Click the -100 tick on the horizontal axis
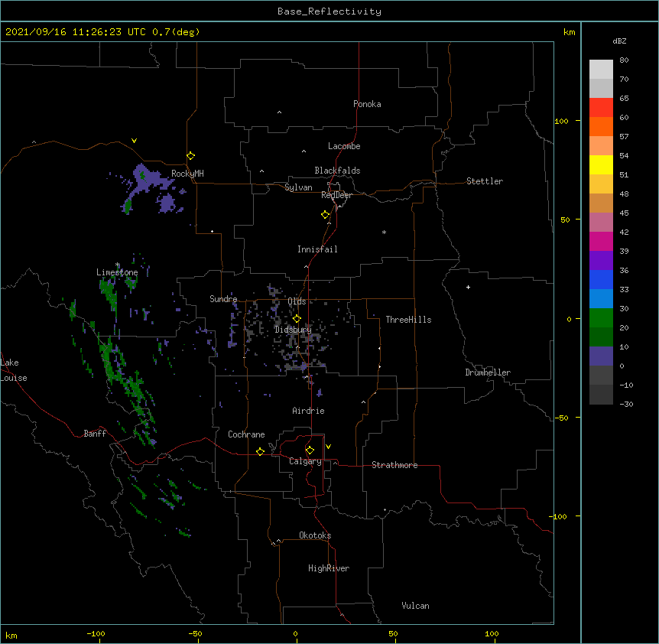The image size is (659, 644). pos(96,633)
